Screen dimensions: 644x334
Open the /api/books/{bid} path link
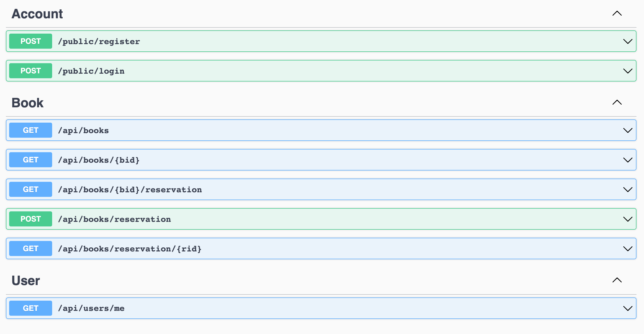(99, 160)
